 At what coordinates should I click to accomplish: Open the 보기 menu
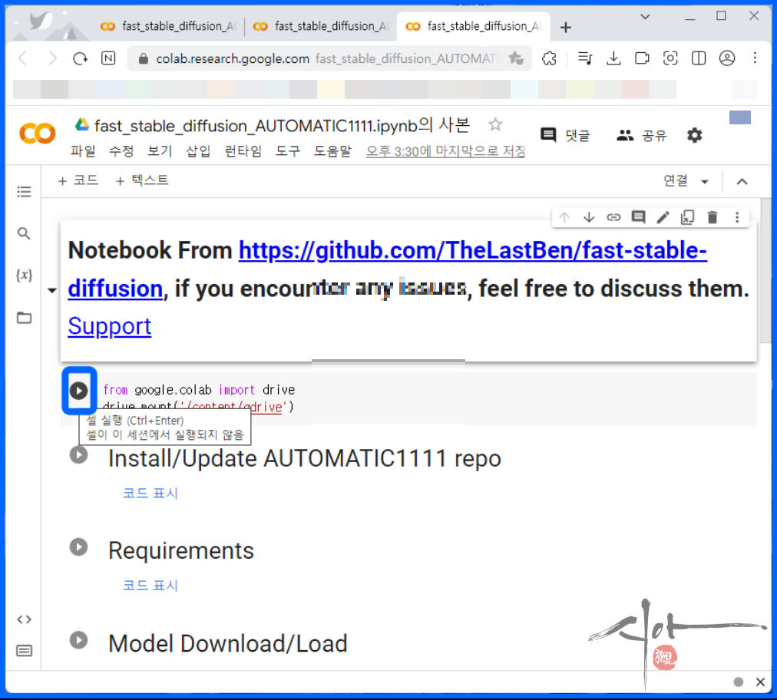[x=160, y=151]
